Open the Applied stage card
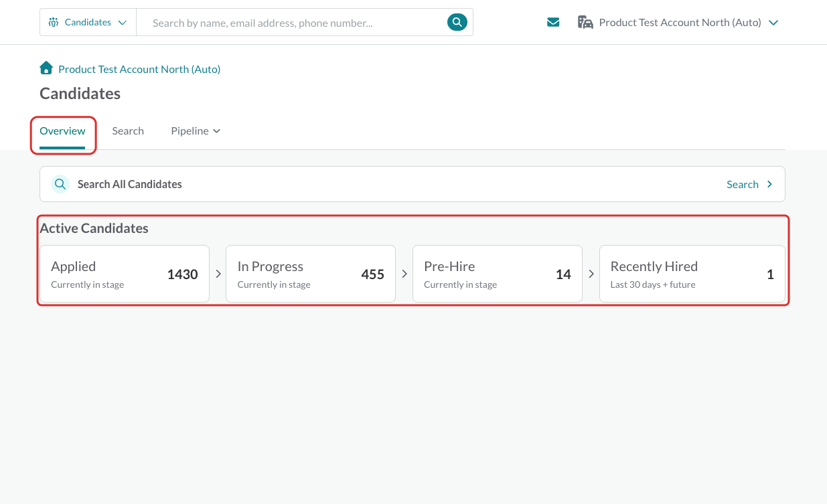Image resolution: width=827 pixels, height=504 pixels. pyautogui.click(x=125, y=274)
